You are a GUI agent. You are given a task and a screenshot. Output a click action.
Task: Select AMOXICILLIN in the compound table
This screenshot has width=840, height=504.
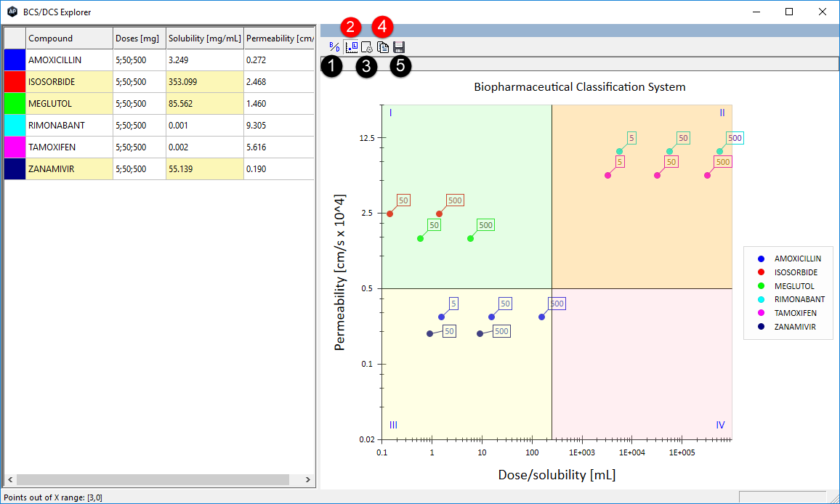coord(69,60)
